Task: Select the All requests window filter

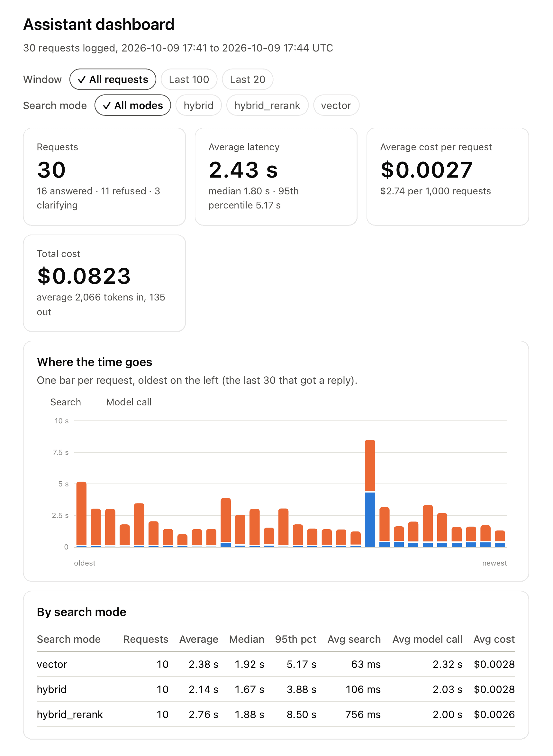Action: point(113,79)
